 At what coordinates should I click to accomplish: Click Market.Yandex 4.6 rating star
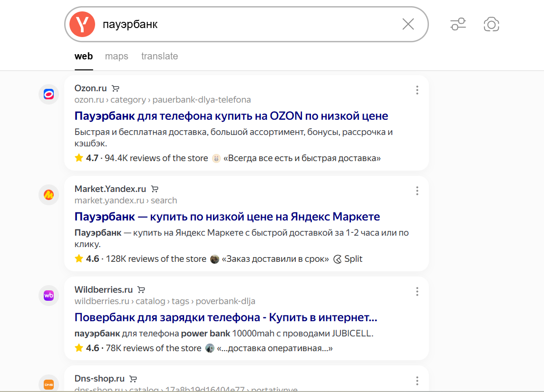79,258
